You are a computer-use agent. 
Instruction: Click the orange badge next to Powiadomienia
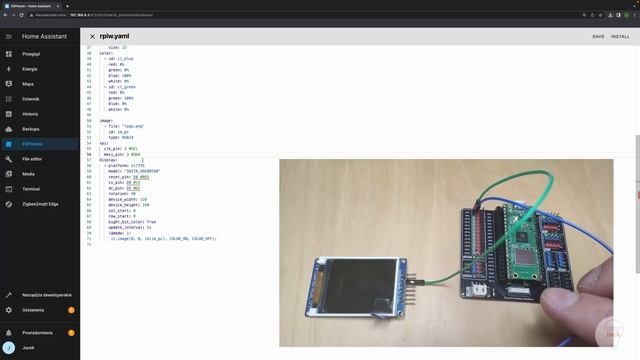coord(71,333)
